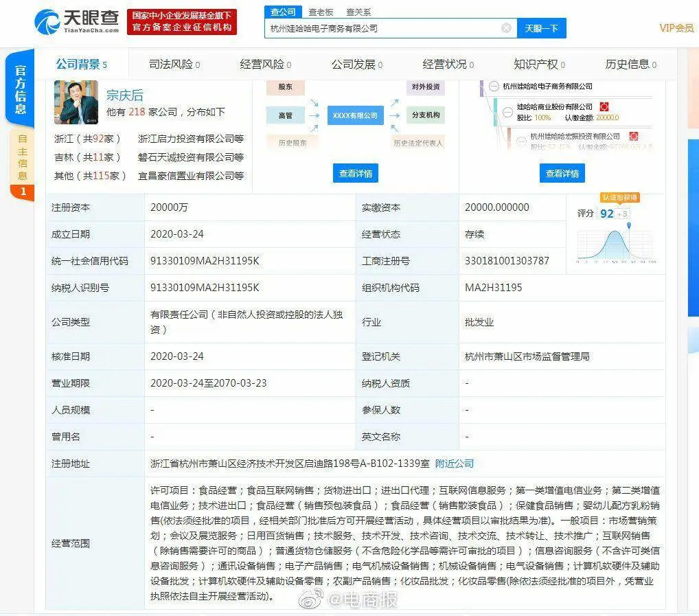Screen dimensions: 699x616
Task: Click the score distribution chart
Action: pyautogui.click(x=617, y=244)
